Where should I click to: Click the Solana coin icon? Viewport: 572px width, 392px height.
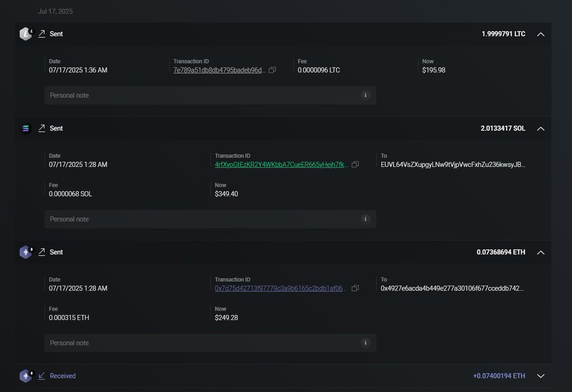26,128
